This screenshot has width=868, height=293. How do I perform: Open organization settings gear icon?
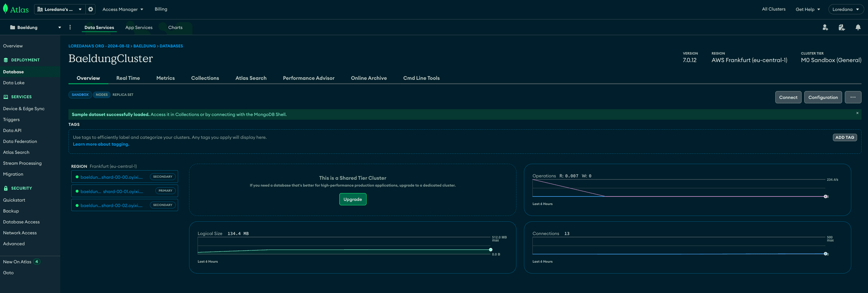91,9
